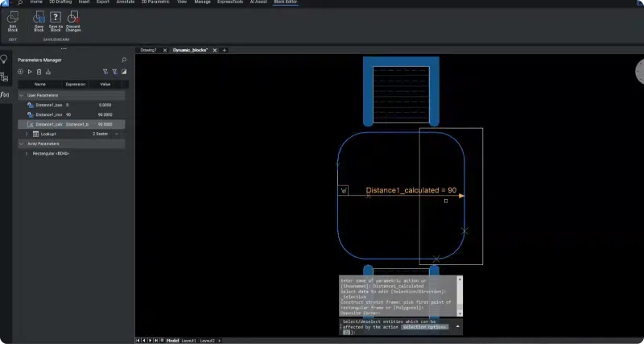
Task: Collapse the User Parameters group
Action: click(x=22, y=95)
